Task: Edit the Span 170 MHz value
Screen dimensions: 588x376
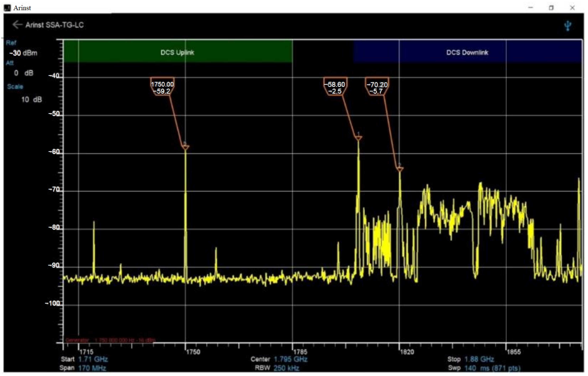Action: [92, 368]
